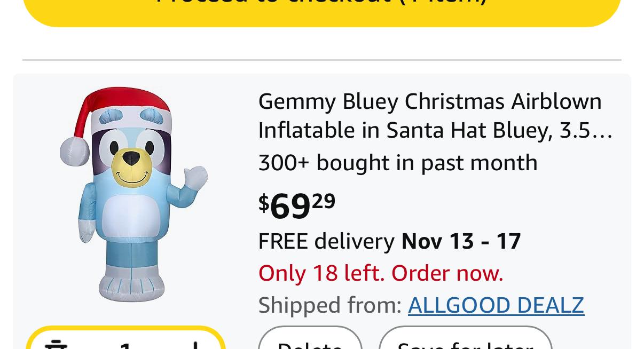Click the dollar sign before the price
This screenshot has width=644, height=349.
[264, 203]
